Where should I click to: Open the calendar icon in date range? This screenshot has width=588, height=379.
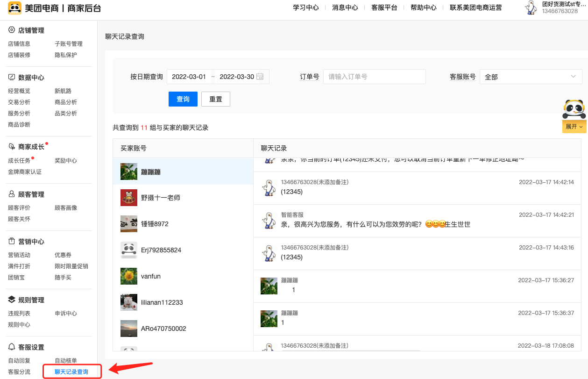click(260, 77)
